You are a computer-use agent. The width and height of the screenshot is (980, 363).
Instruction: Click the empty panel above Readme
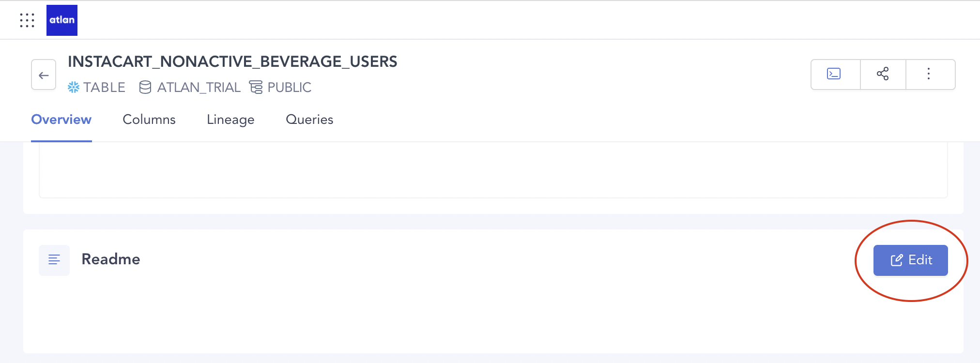tap(493, 170)
